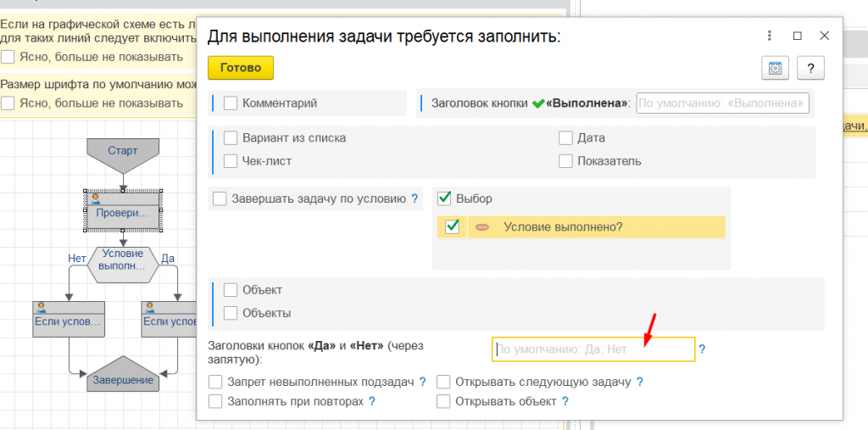Uncheck the Условие выполнено? row checkbox
The width and height of the screenshot is (868, 430).
click(453, 226)
